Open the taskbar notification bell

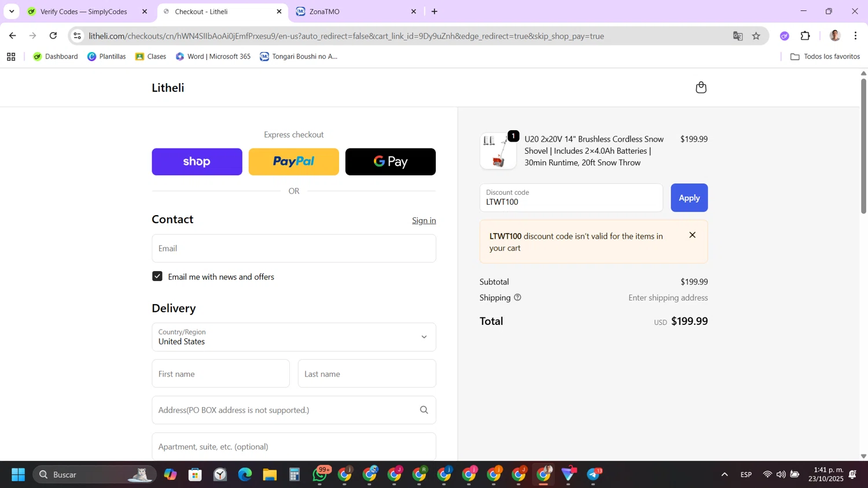coord(852,475)
